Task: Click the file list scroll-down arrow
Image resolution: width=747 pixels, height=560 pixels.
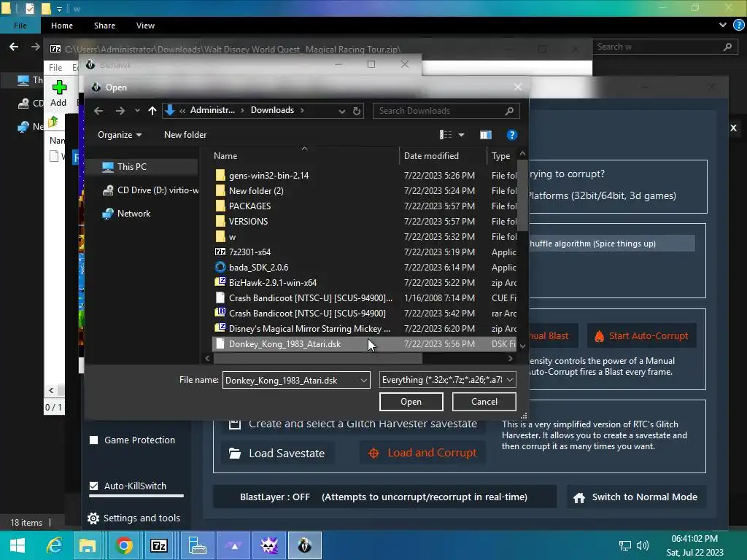Action: tap(522, 346)
